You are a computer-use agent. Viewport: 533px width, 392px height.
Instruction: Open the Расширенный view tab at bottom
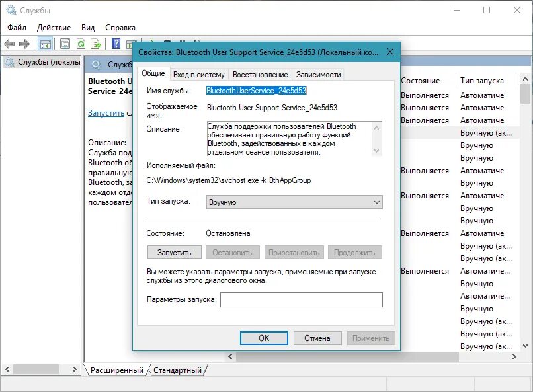(116, 370)
